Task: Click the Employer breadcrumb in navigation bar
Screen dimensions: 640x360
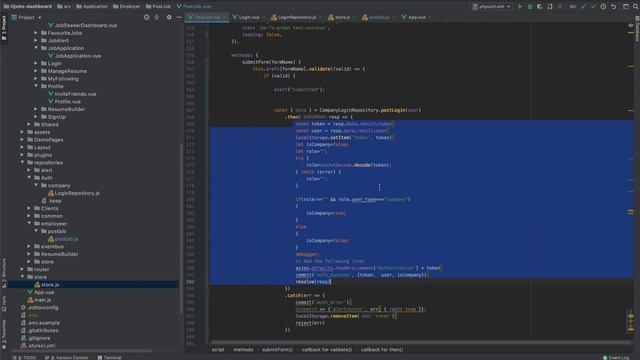Action: [x=127, y=7]
